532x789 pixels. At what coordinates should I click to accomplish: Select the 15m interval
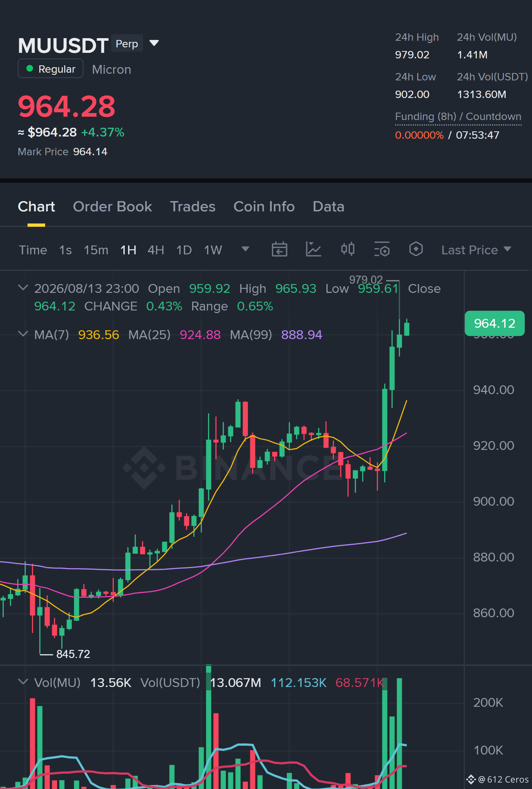[x=96, y=250]
